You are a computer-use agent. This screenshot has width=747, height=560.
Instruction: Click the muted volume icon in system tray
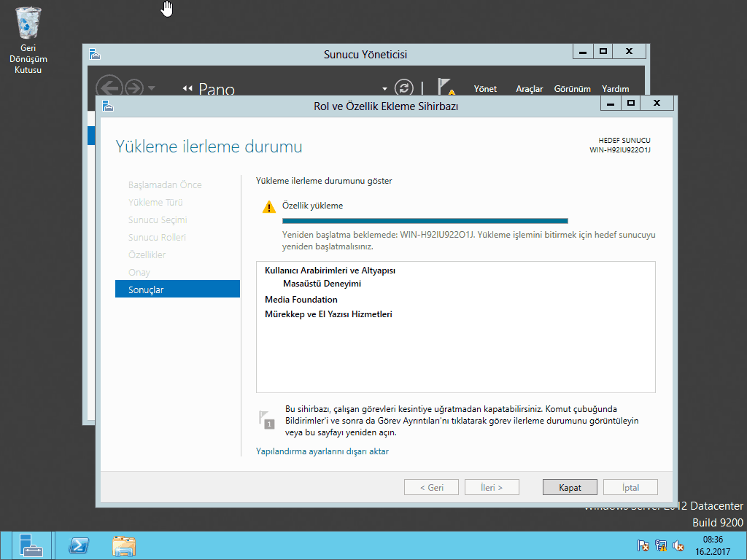click(678, 545)
